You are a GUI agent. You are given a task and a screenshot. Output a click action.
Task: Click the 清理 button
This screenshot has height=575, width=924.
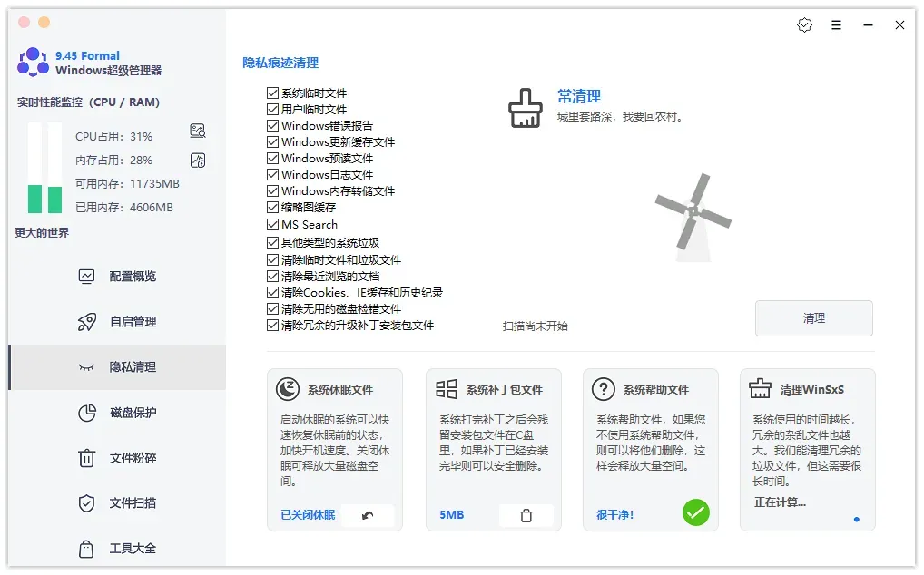814,318
